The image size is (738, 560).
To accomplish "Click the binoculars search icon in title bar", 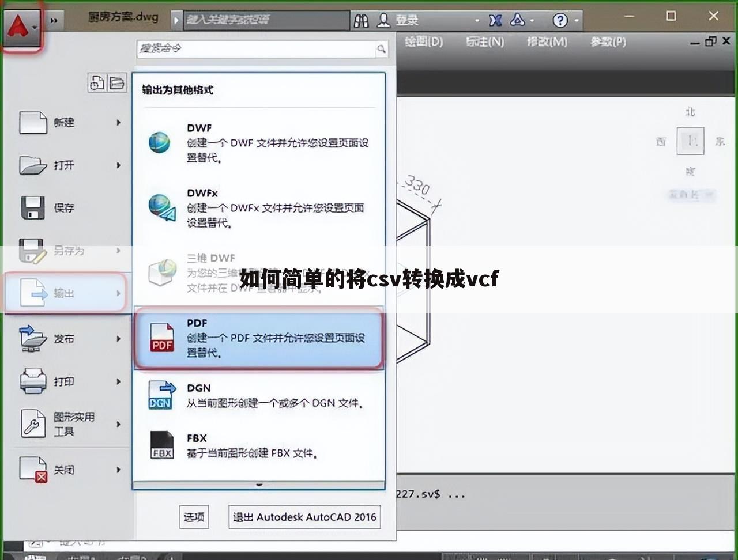I will click(x=362, y=21).
